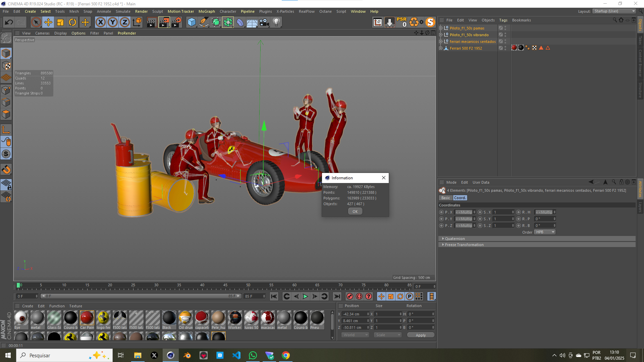Click the Cube primitive icon
The image size is (644, 362).
click(192, 22)
